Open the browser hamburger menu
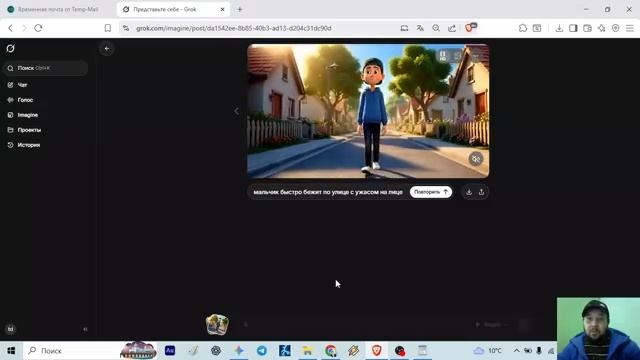The width and height of the screenshot is (640, 360). tap(630, 28)
